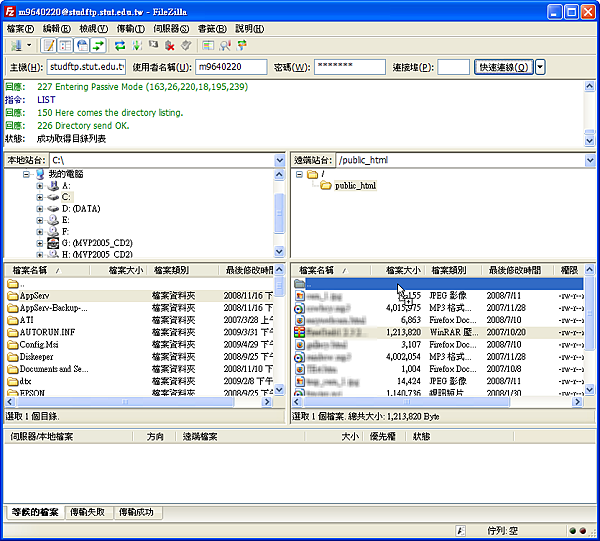Viewport: 600px width, 541px height.
Task: Expand the E: drive node
Action: (39, 220)
